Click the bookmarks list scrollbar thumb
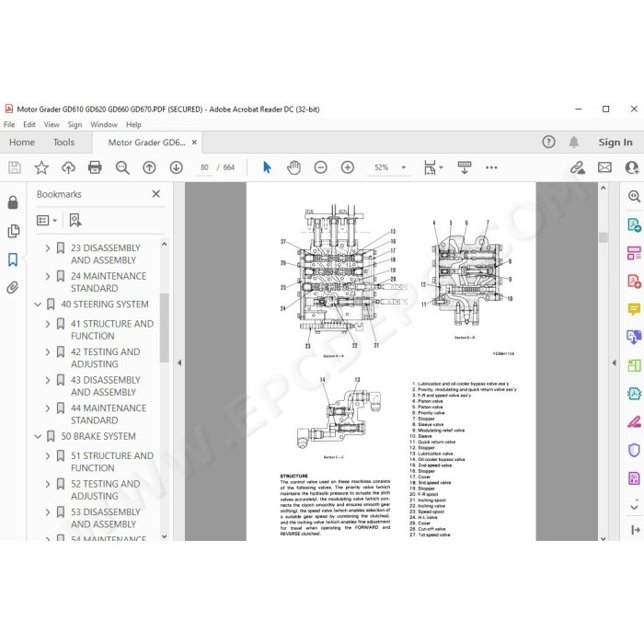644x644 pixels. [x=165, y=328]
